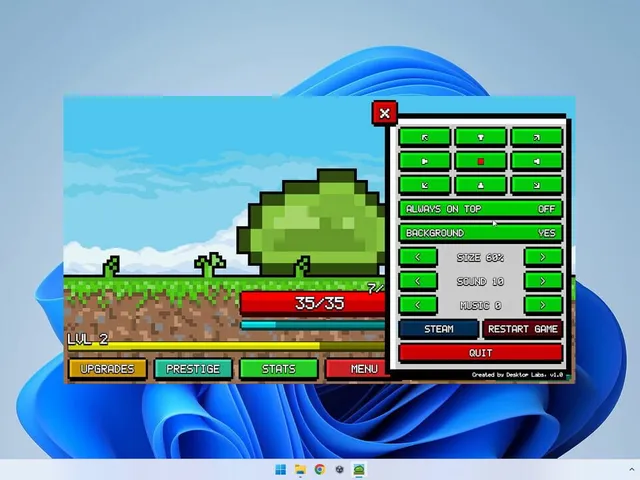
Task: Increase Sound volume right arrow
Action: click(x=543, y=281)
